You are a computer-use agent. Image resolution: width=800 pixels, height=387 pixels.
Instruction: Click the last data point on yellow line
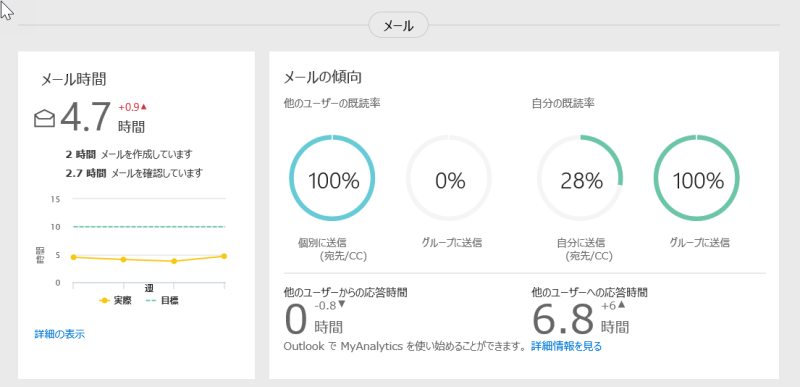click(223, 256)
